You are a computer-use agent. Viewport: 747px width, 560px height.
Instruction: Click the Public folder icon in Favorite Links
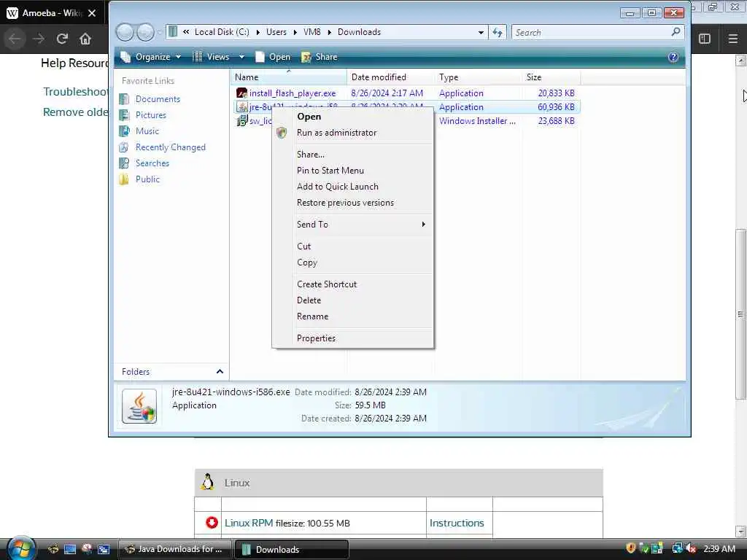(124, 179)
